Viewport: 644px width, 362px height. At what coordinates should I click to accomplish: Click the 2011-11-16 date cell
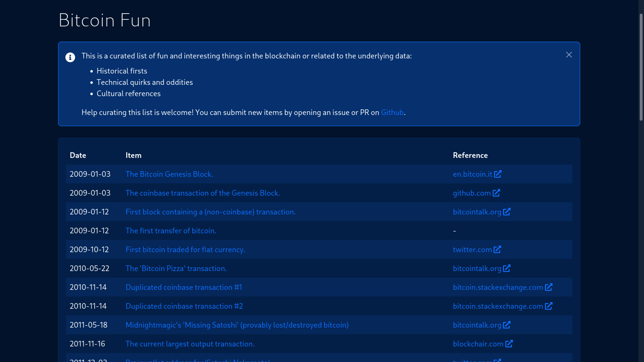coord(88,344)
